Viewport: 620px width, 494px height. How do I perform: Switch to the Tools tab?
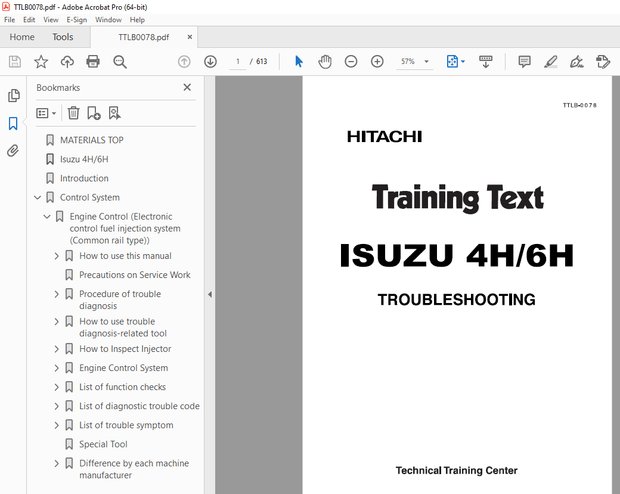click(63, 37)
